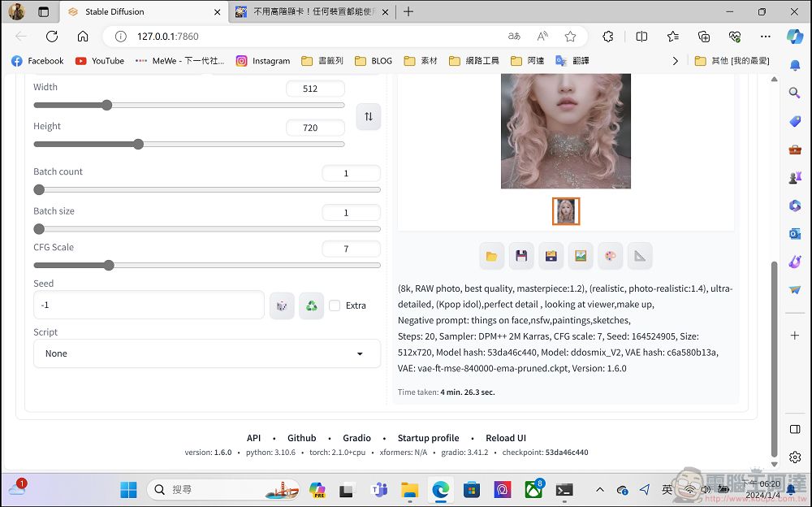Save image with floppy disk icon
The image size is (812, 507).
coord(521,256)
